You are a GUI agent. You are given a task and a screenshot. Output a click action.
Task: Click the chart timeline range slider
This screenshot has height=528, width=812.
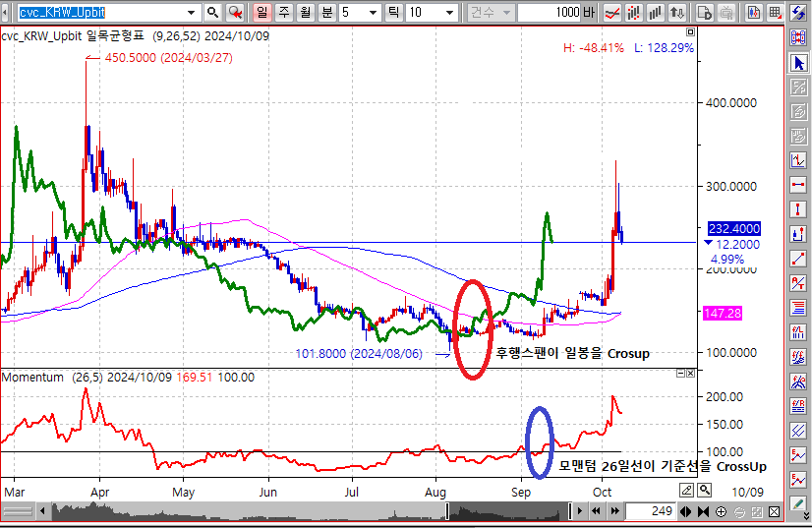click(x=506, y=512)
